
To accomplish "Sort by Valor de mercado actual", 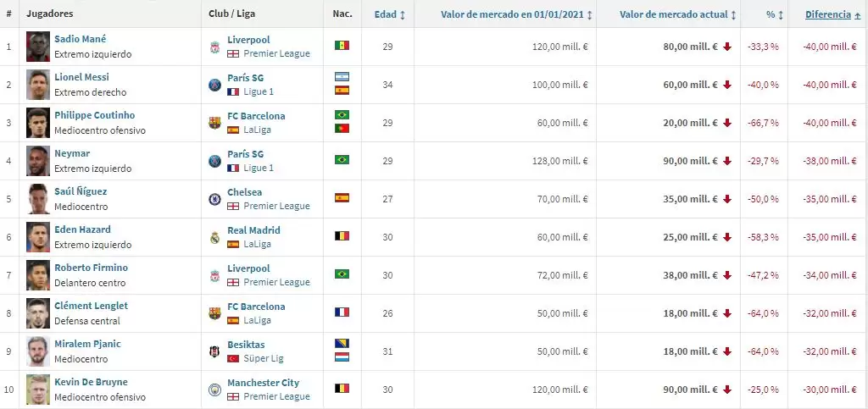I will [677, 14].
